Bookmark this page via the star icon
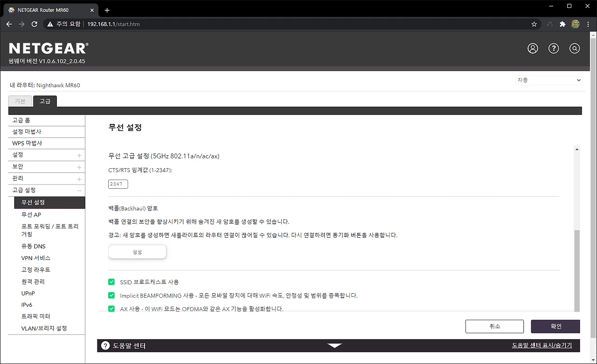The height and width of the screenshot is (364, 597). tap(534, 24)
